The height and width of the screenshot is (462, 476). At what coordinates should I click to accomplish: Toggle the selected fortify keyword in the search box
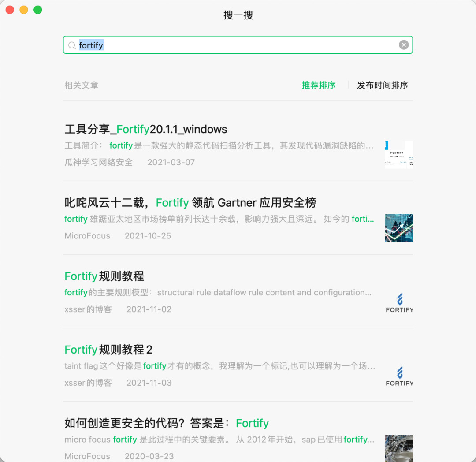coord(91,45)
